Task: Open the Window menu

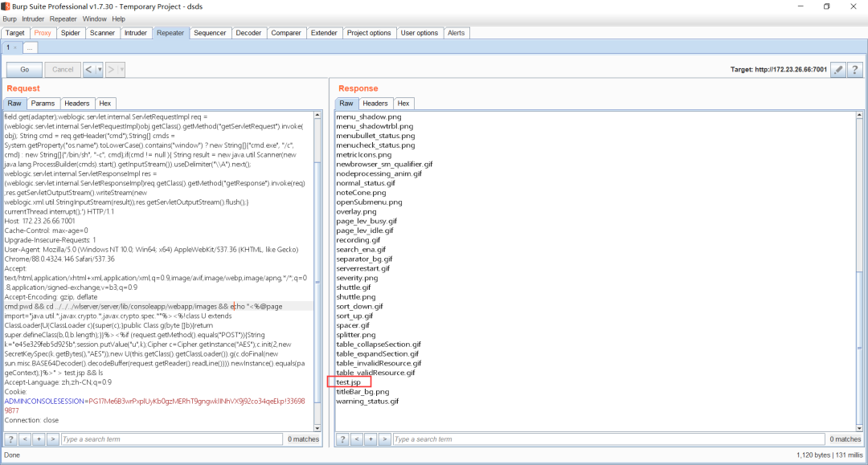Action: [95, 18]
